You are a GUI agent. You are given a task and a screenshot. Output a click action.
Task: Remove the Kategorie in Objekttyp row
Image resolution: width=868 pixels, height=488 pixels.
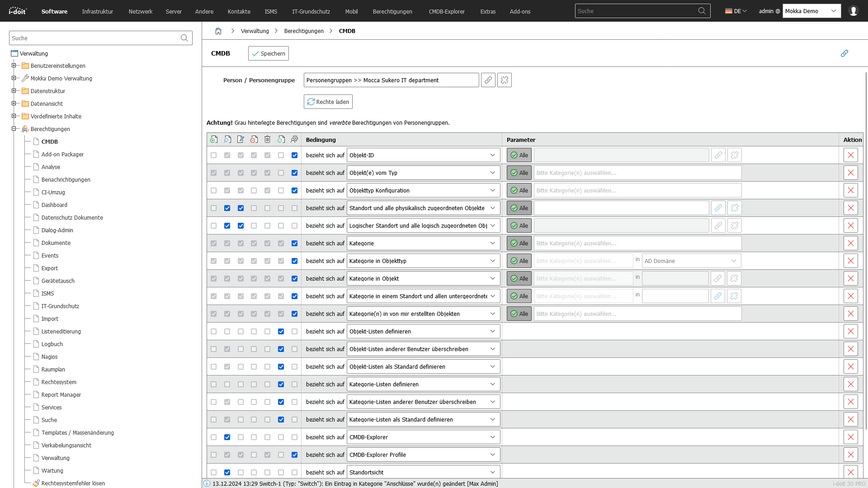point(851,261)
